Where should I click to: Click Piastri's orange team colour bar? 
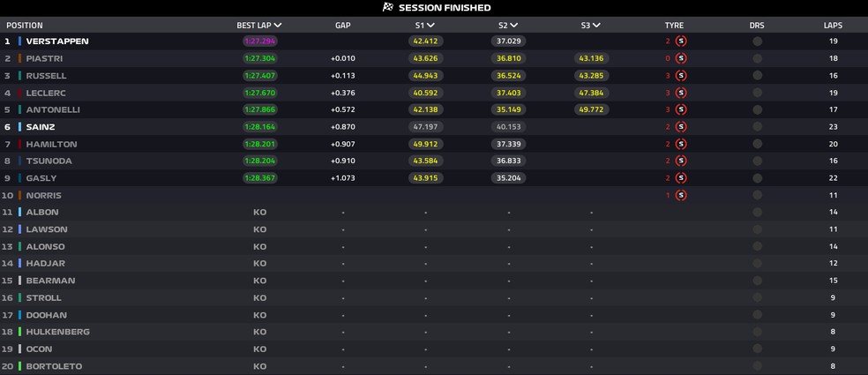point(20,58)
